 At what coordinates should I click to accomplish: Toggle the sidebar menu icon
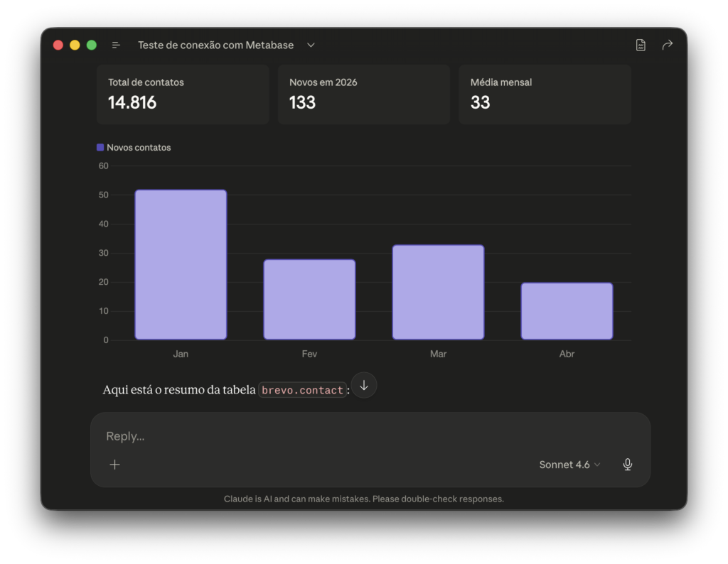click(x=116, y=45)
